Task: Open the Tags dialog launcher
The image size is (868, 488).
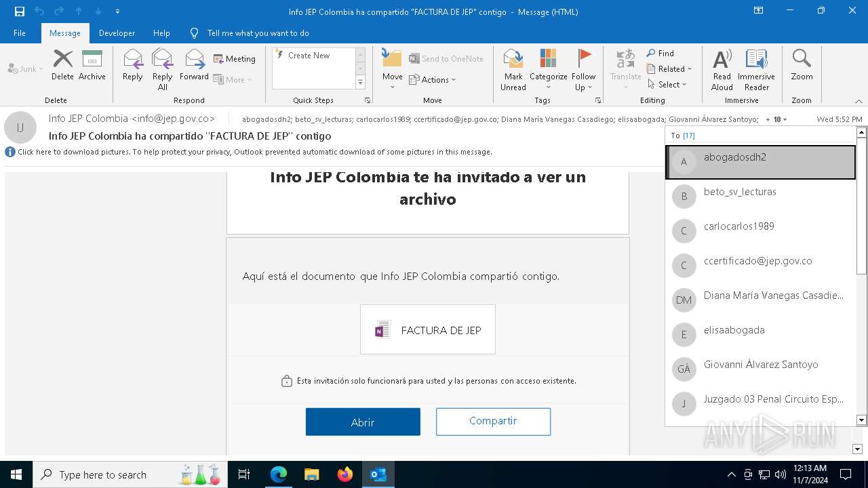Action: tap(598, 100)
